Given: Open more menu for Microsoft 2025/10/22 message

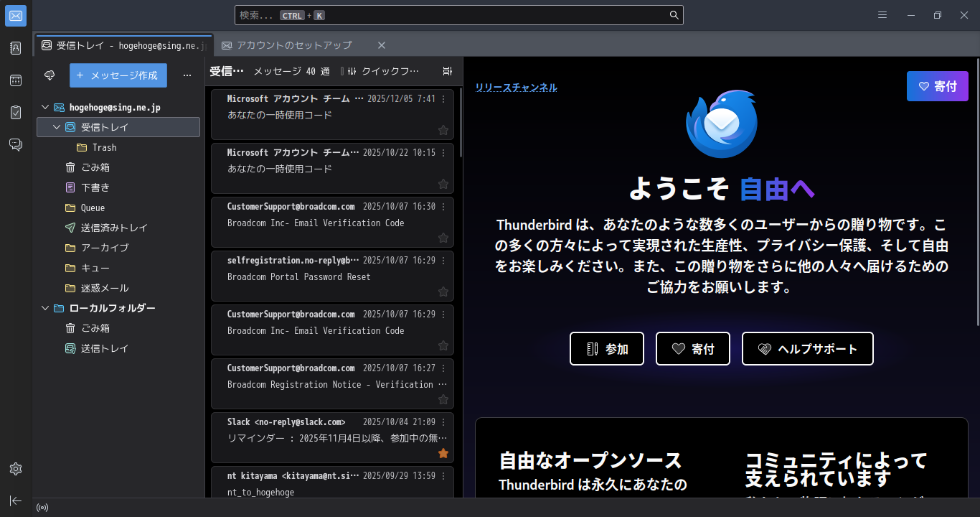Looking at the screenshot, I should click(x=443, y=153).
